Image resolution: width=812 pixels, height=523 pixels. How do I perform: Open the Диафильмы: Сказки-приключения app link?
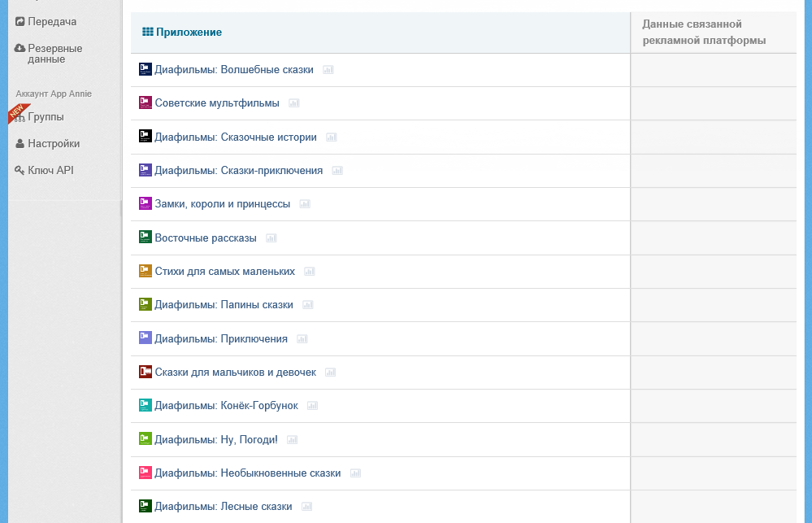click(238, 171)
